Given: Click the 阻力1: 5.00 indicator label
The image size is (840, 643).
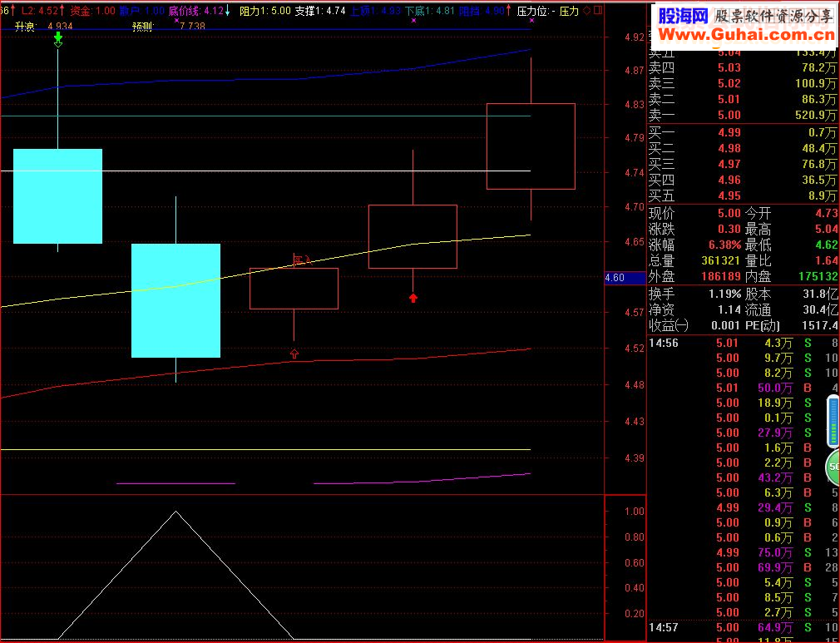Looking at the screenshot, I should coord(264,11).
